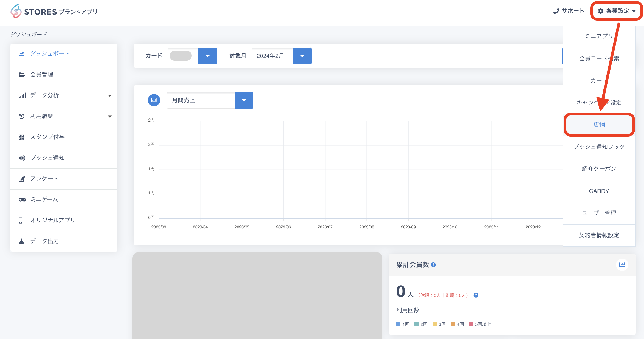Click chart icon in 累計会員数 header
Screen dimensions: 644x339
pyautogui.click(x=622, y=265)
